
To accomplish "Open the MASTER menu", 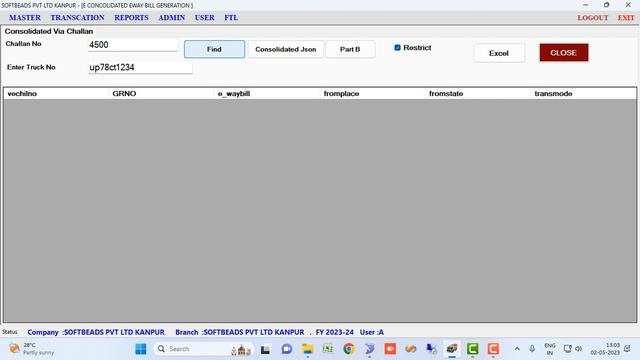I will click(x=25, y=18).
